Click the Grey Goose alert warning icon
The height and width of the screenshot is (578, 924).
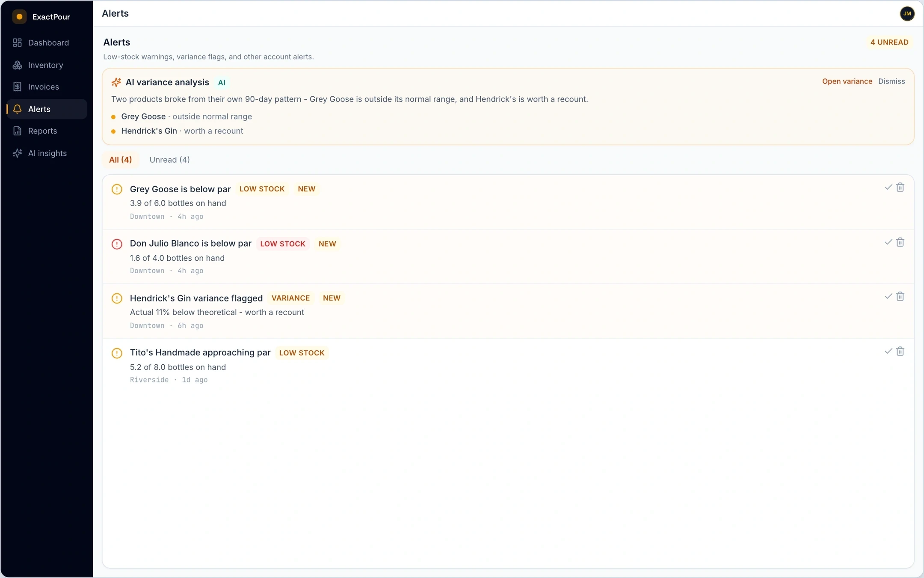point(117,189)
